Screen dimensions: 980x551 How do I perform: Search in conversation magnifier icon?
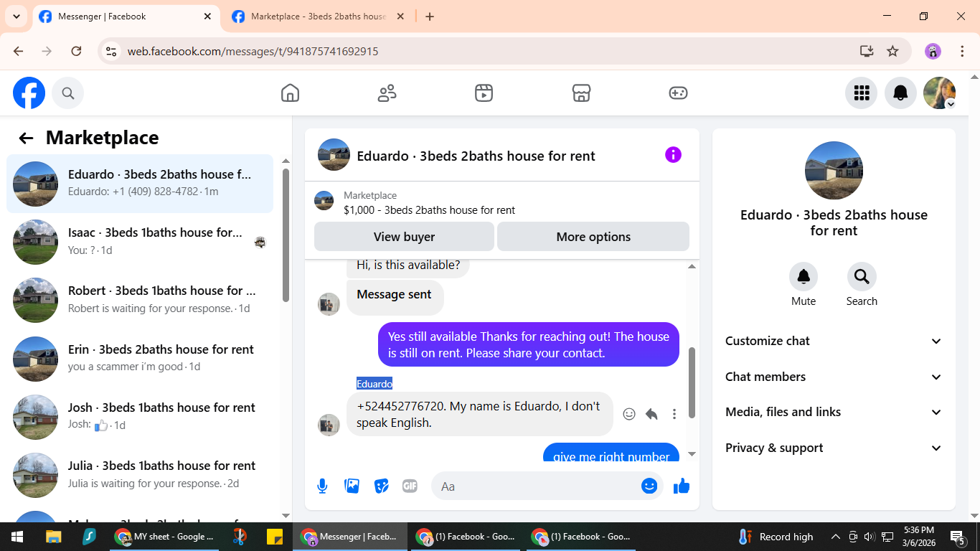(862, 276)
